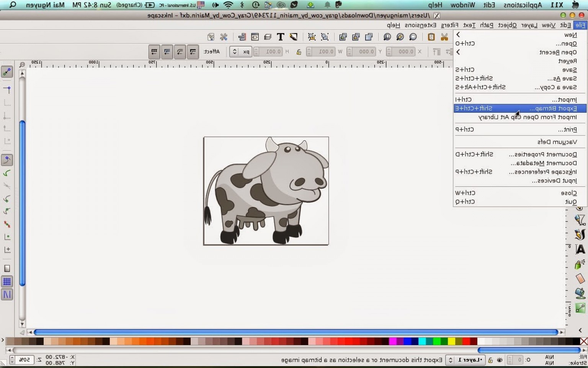Open the px units dropdown
This screenshot has height=368, width=588.
pos(240,51)
